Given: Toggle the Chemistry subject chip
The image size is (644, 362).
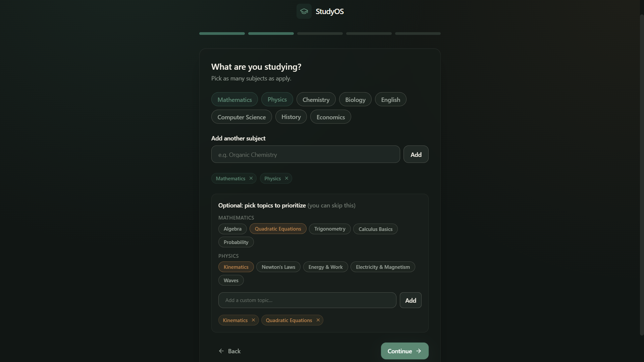Looking at the screenshot, I should pyautogui.click(x=316, y=100).
